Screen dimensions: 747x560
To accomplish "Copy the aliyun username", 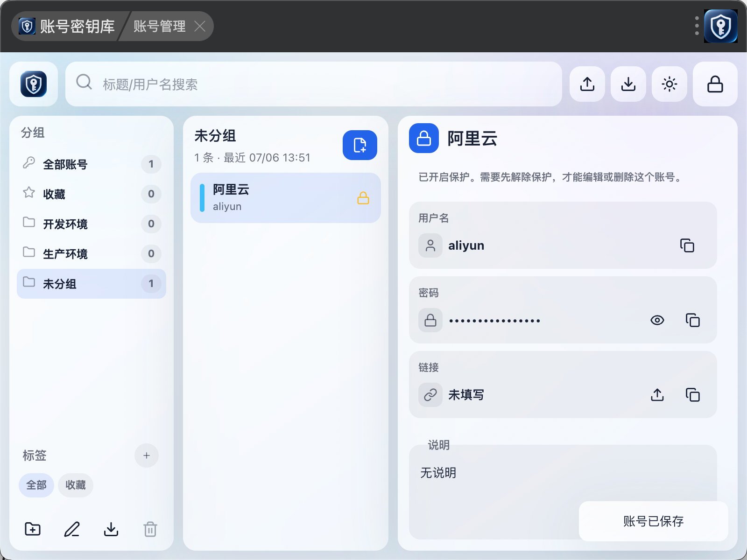I will pyautogui.click(x=687, y=245).
